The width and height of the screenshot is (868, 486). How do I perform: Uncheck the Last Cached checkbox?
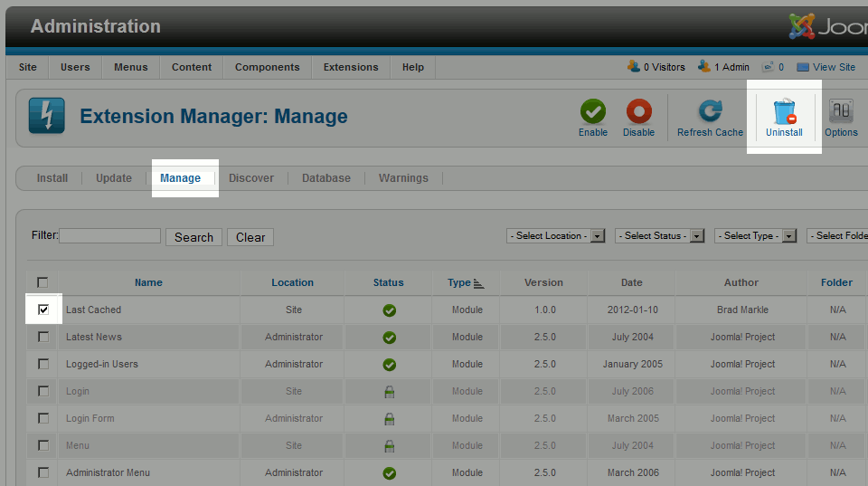[43, 310]
